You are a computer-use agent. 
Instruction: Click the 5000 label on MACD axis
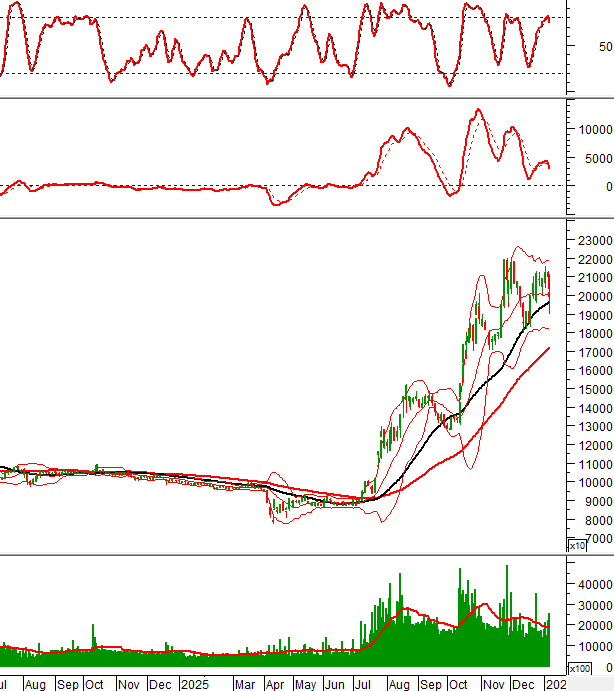click(x=597, y=158)
